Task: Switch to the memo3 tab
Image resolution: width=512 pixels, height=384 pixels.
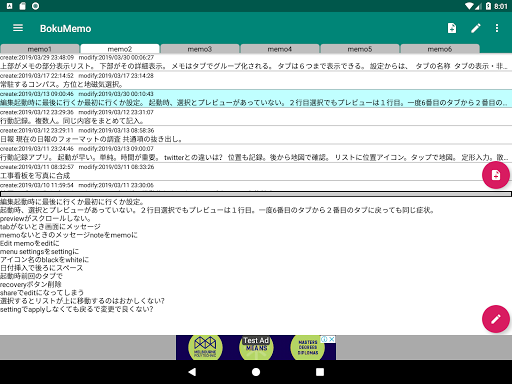Action: (x=200, y=49)
